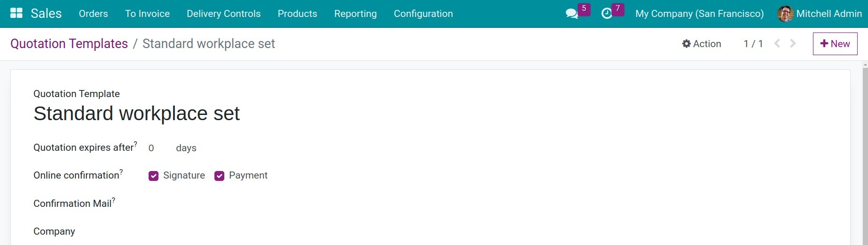Click the Quotation expires after help mark
The image size is (868, 245).
(135, 144)
